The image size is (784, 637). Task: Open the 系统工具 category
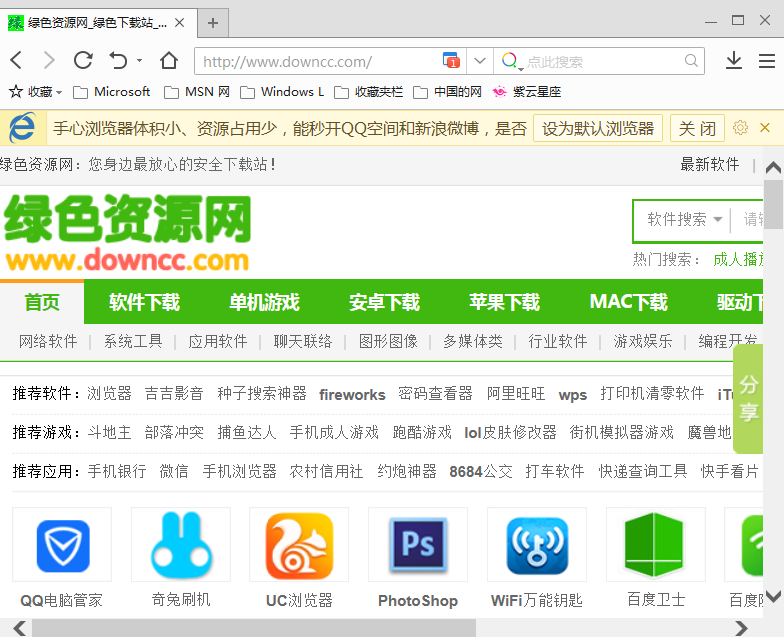tap(133, 342)
